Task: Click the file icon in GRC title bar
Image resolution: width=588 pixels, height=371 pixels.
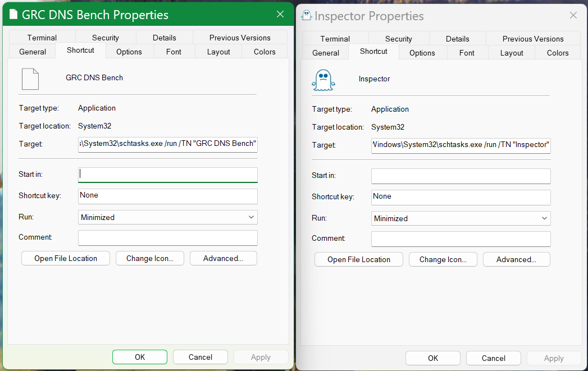Action: (13, 15)
